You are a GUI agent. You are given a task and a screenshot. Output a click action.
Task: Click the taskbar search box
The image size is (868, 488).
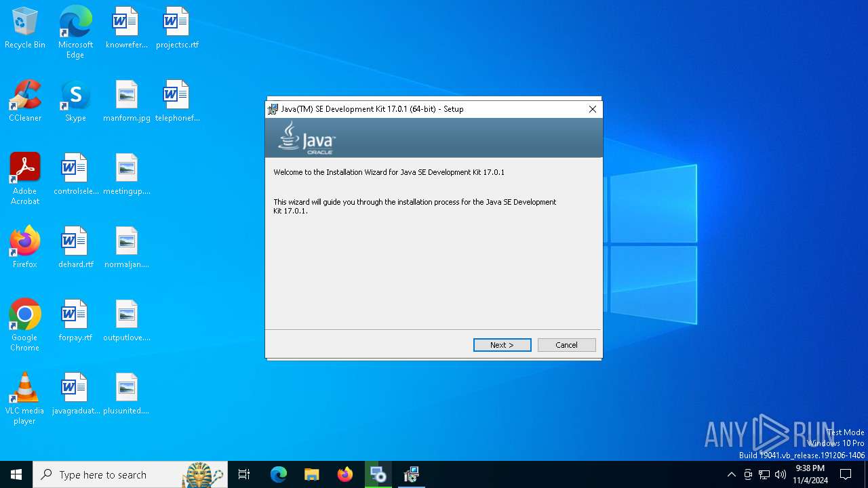click(x=130, y=474)
